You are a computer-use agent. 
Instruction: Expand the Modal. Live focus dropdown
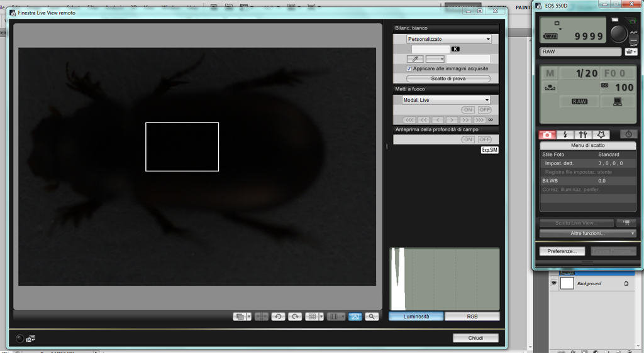point(446,100)
